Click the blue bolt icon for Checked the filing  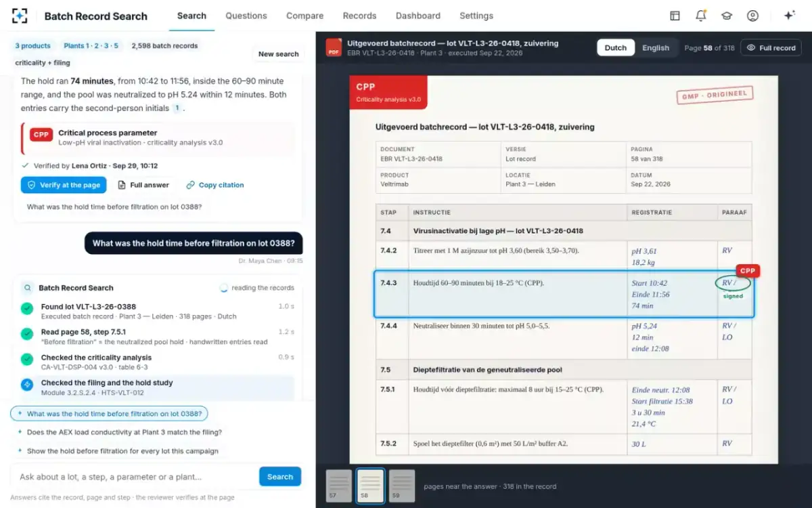point(27,385)
